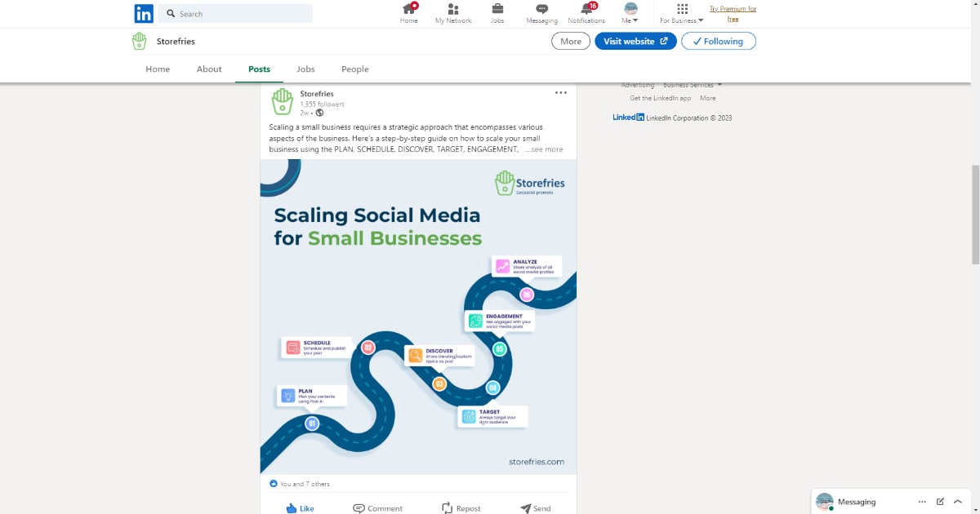Screen dimensions: 980x514
Task: Click the Visit website button
Action: click(x=635, y=42)
